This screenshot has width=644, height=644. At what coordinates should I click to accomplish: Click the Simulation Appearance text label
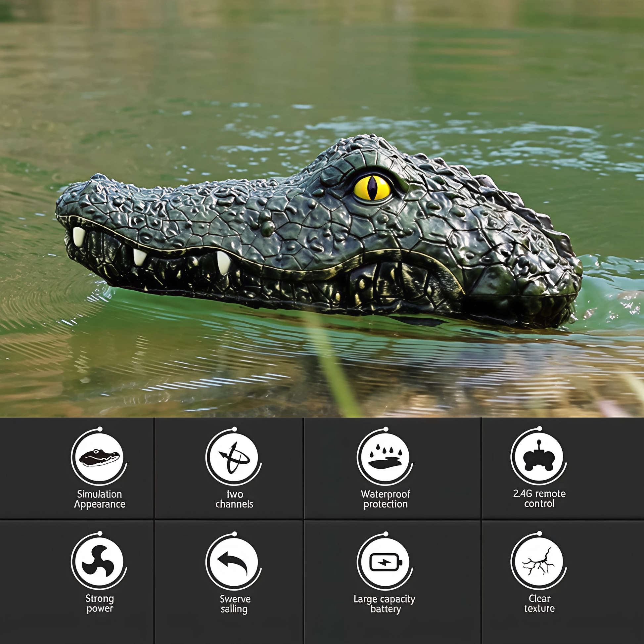(100, 499)
